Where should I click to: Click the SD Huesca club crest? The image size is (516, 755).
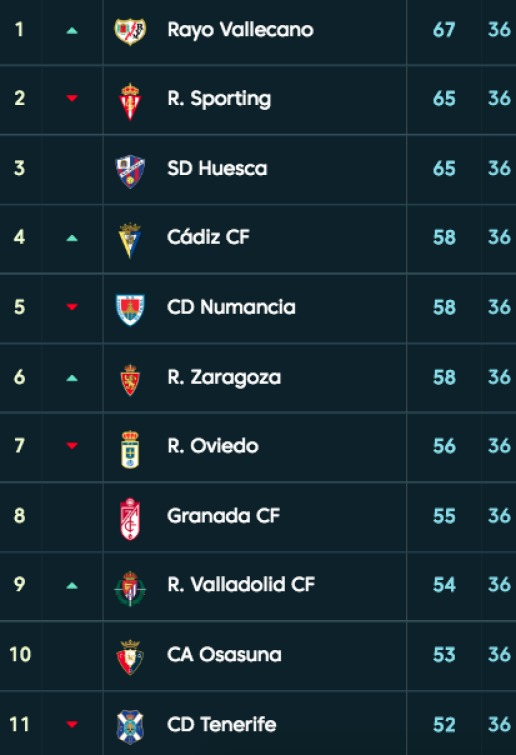130,171
